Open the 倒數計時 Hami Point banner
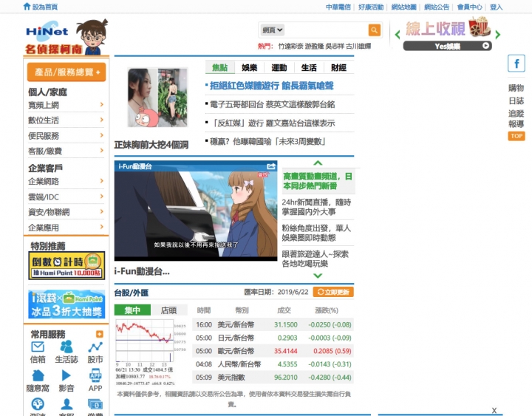This screenshot has height=416, width=532. (66, 265)
